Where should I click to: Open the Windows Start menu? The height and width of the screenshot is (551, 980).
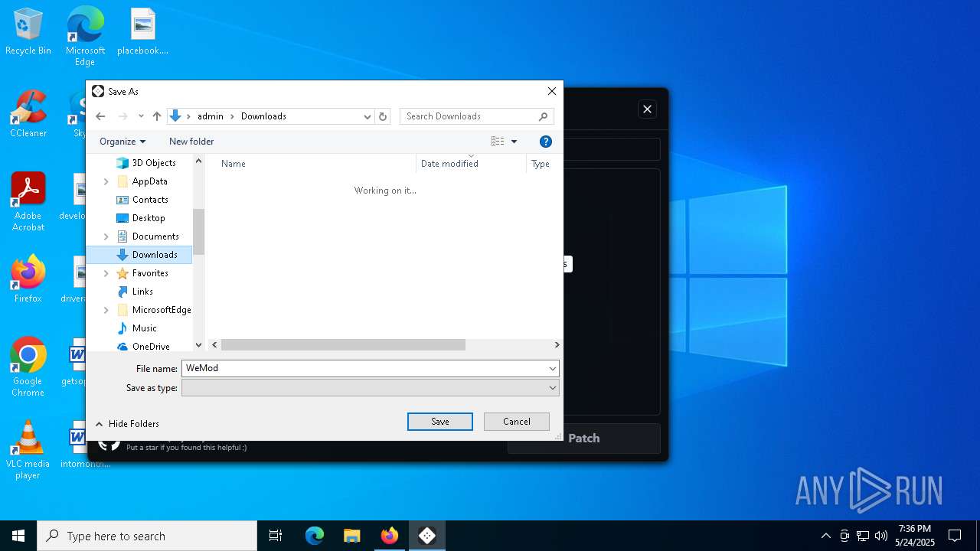[18, 536]
